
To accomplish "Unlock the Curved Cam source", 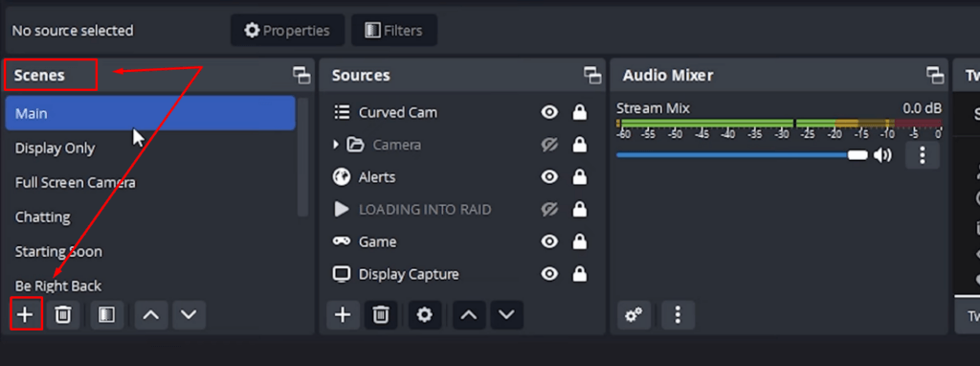I will click(580, 113).
